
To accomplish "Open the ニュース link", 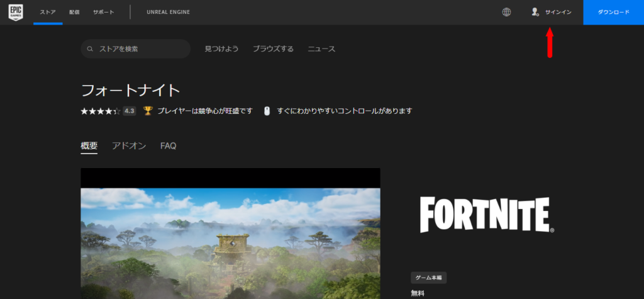I will (321, 49).
